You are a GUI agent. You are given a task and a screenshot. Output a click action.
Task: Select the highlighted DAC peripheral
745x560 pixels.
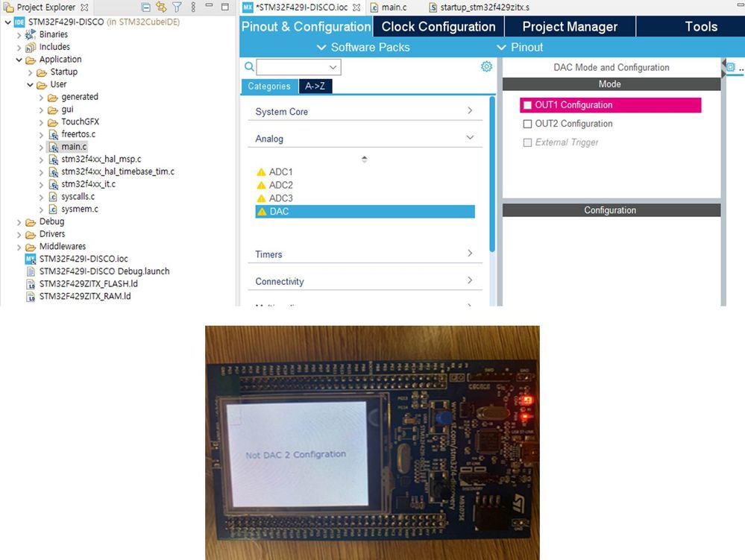365,212
